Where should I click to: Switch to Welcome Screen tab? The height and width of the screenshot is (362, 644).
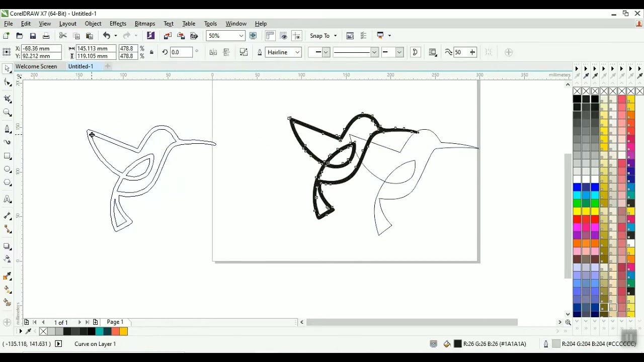click(x=36, y=66)
